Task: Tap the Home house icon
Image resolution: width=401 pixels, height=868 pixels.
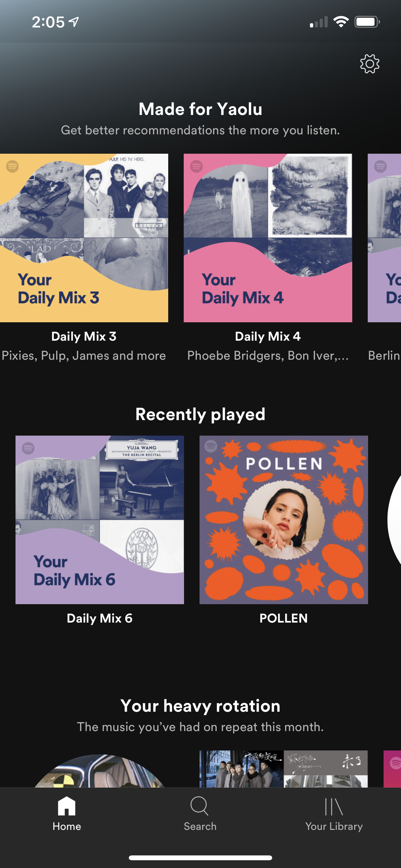Action: (67, 806)
